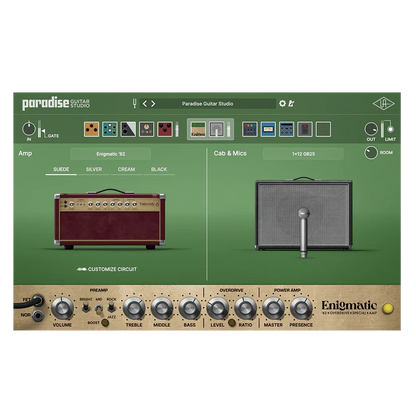Open the tuner fork icon
Screen dimensions: 416x416
coord(135,104)
